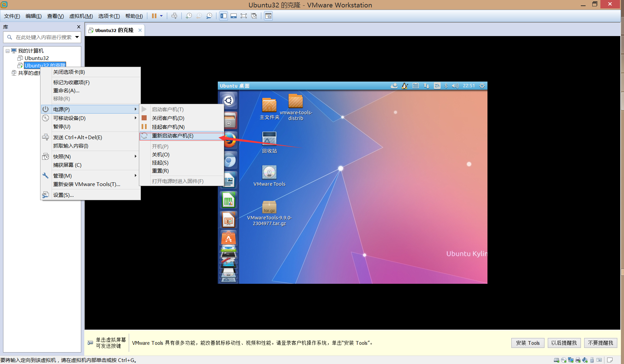Open the library search dropdown arrow
This screenshot has height=364, width=624.
(x=77, y=37)
